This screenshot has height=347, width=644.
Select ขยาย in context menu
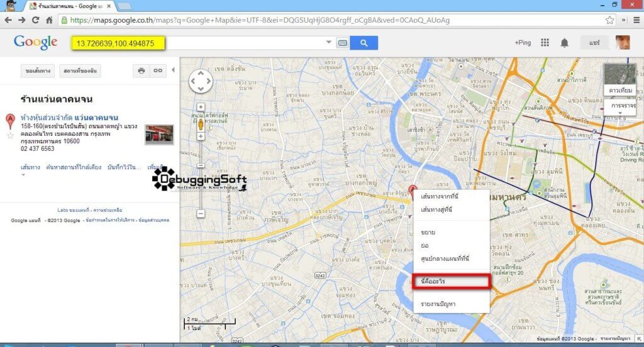428,233
